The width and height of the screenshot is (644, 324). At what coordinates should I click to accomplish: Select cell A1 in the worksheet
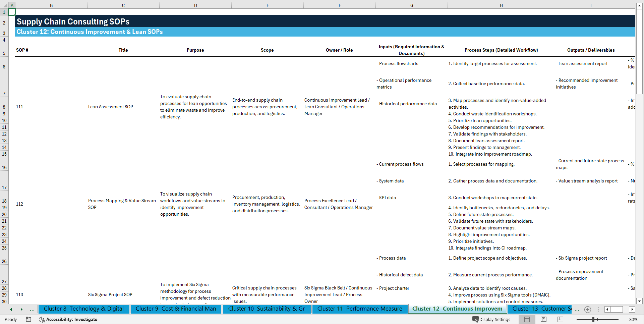click(12, 12)
